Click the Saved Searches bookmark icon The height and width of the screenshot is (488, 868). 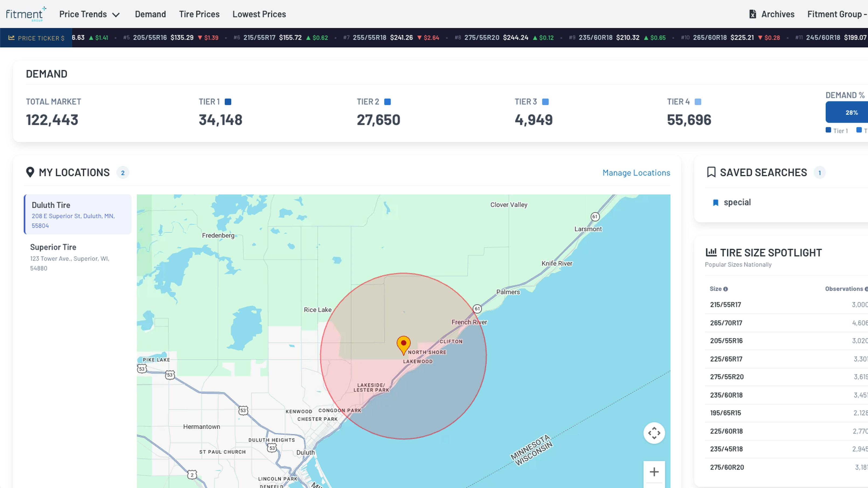click(711, 172)
